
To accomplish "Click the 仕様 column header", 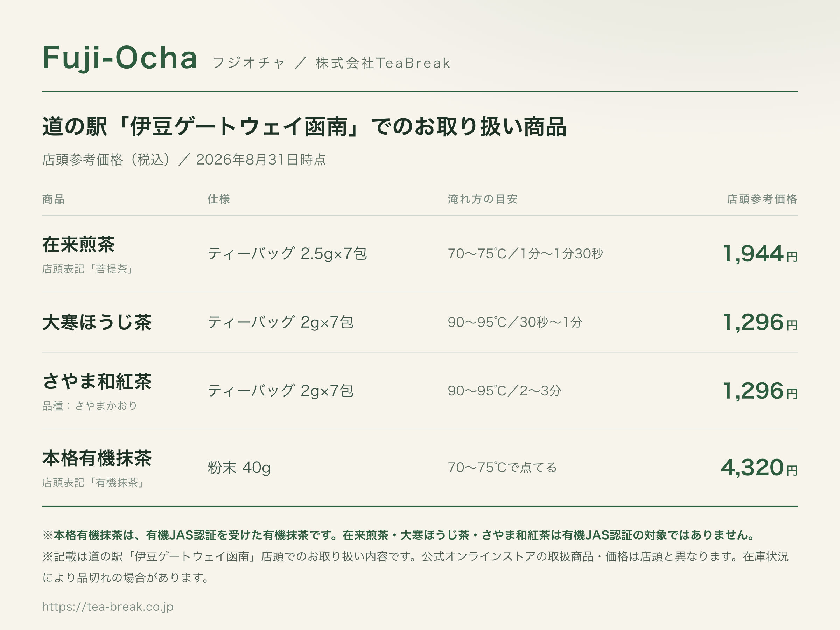I will pyautogui.click(x=219, y=199).
